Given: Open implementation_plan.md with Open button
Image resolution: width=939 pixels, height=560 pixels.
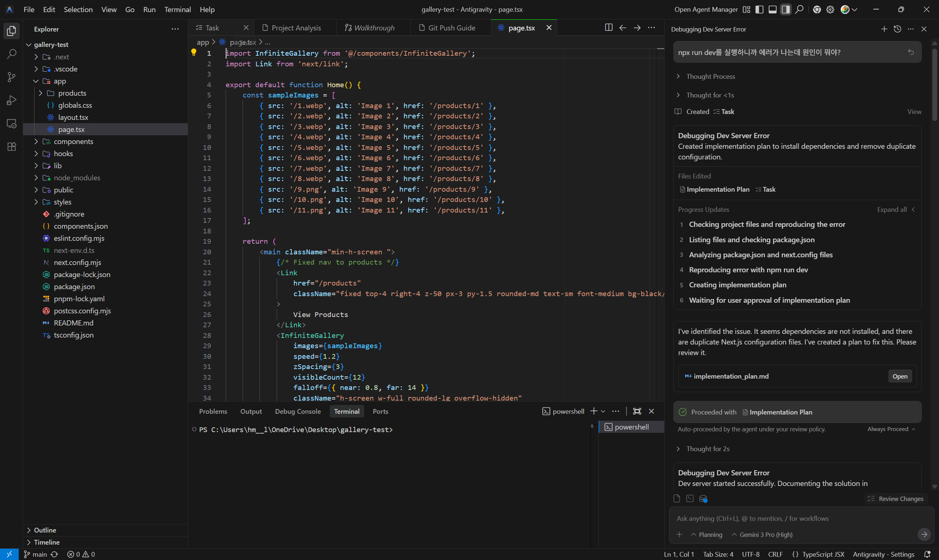Looking at the screenshot, I should 899,376.
